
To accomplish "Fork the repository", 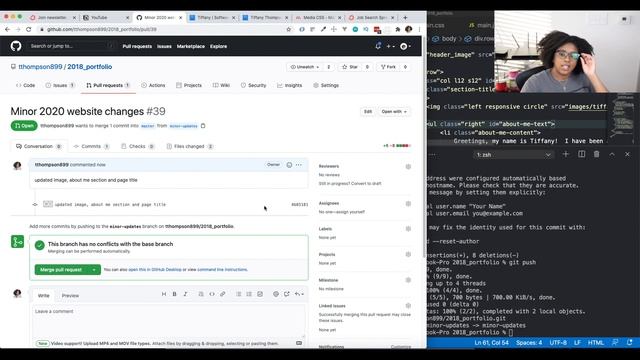I will pyautogui.click(x=388, y=67).
